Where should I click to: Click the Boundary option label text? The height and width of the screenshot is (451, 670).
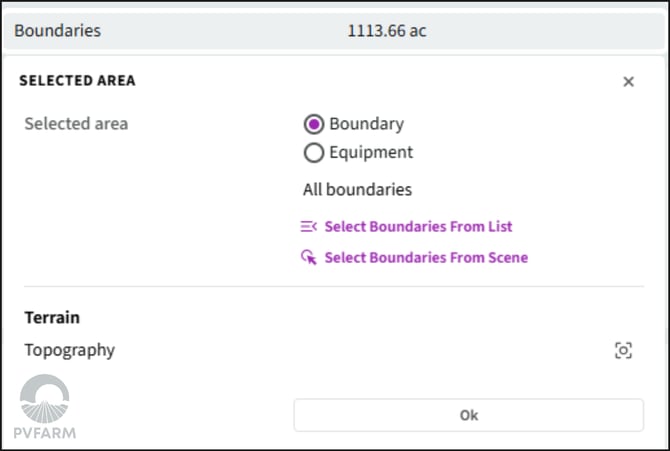pos(366,124)
